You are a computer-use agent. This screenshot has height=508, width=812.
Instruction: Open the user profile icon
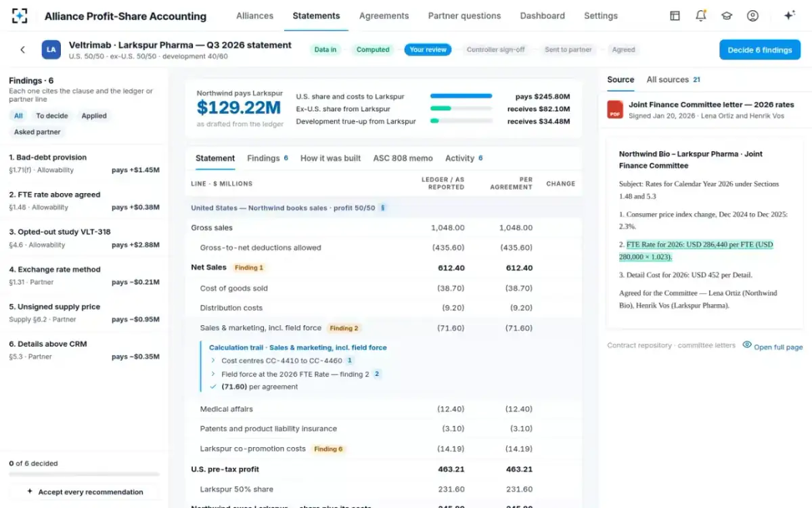click(752, 16)
